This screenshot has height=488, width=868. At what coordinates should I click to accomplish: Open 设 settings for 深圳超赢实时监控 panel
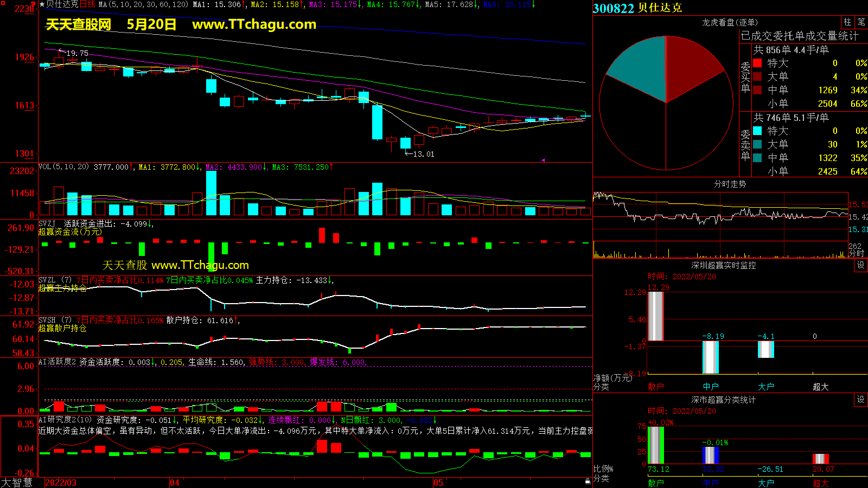pos(861,265)
